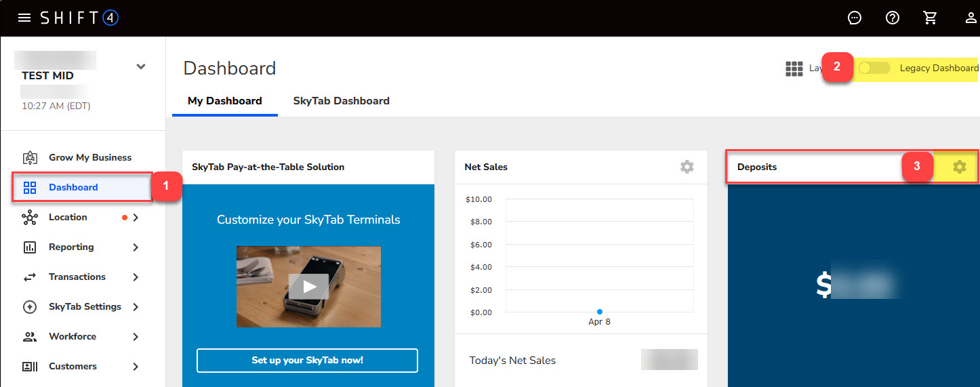The height and width of the screenshot is (387, 980).
Task: Select Reporting in the sidebar
Action: click(71, 247)
